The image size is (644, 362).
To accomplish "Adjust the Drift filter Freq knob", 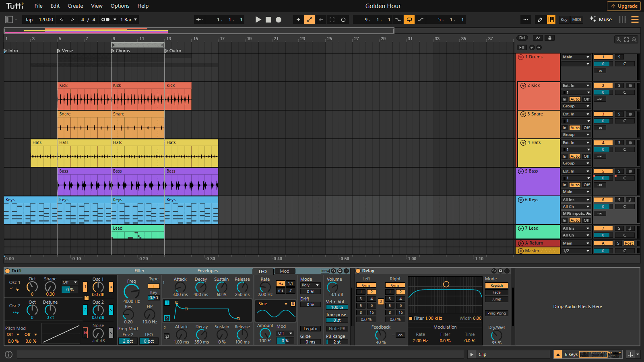I will click(x=131, y=291).
